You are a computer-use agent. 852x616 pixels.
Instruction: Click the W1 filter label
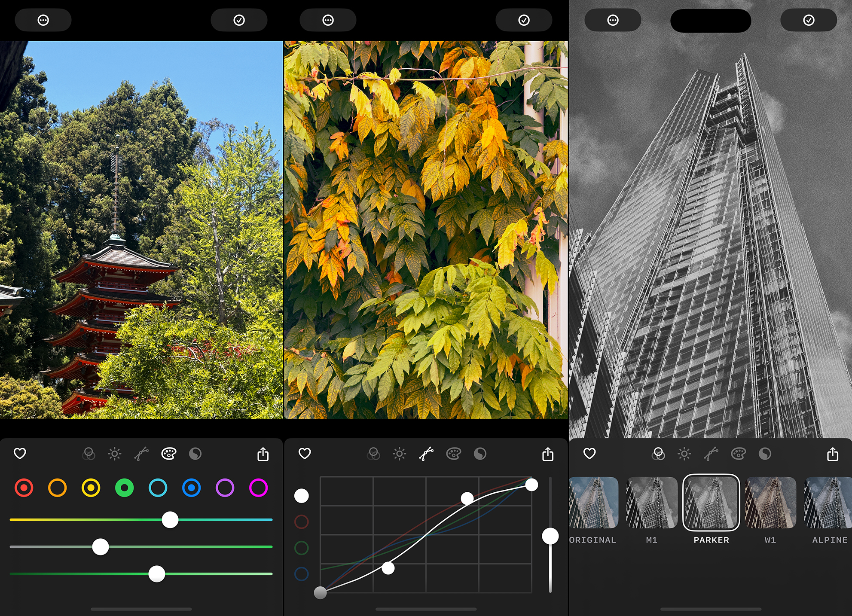pyautogui.click(x=770, y=540)
